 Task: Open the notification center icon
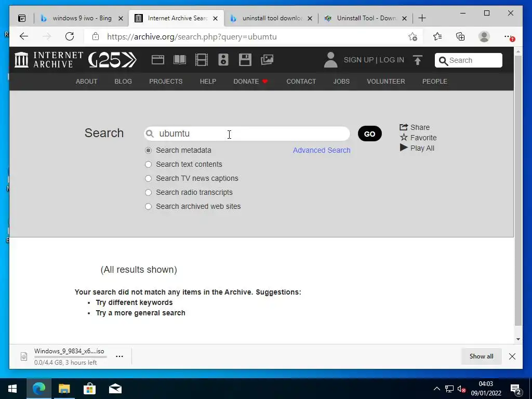[516, 389]
